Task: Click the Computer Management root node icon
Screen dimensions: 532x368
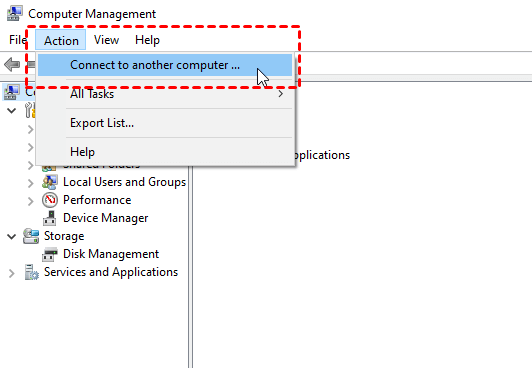Action: pyautogui.click(x=12, y=92)
